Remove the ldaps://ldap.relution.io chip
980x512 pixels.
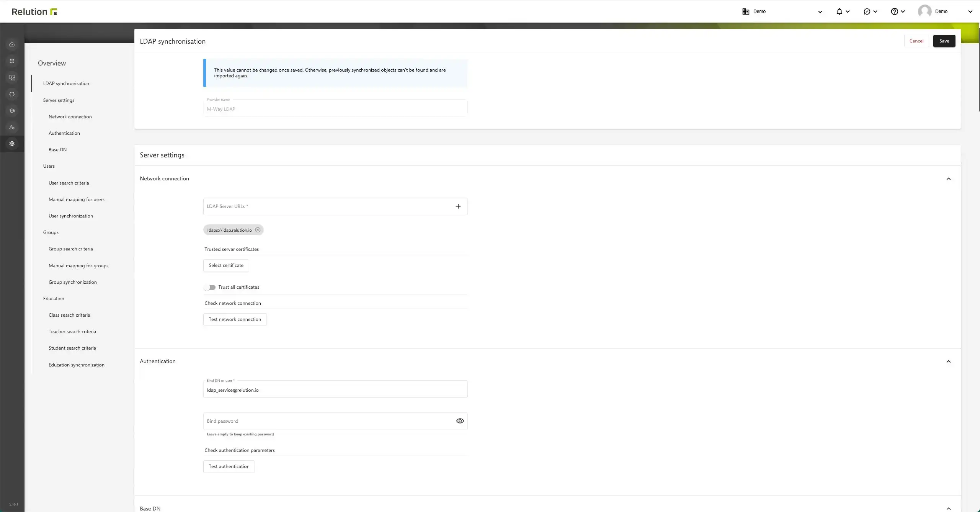tap(258, 230)
